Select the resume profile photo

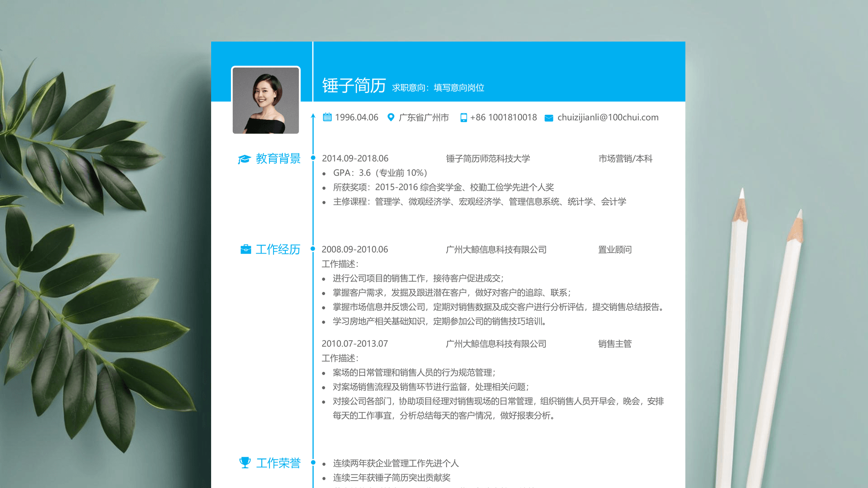(x=266, y=100)
